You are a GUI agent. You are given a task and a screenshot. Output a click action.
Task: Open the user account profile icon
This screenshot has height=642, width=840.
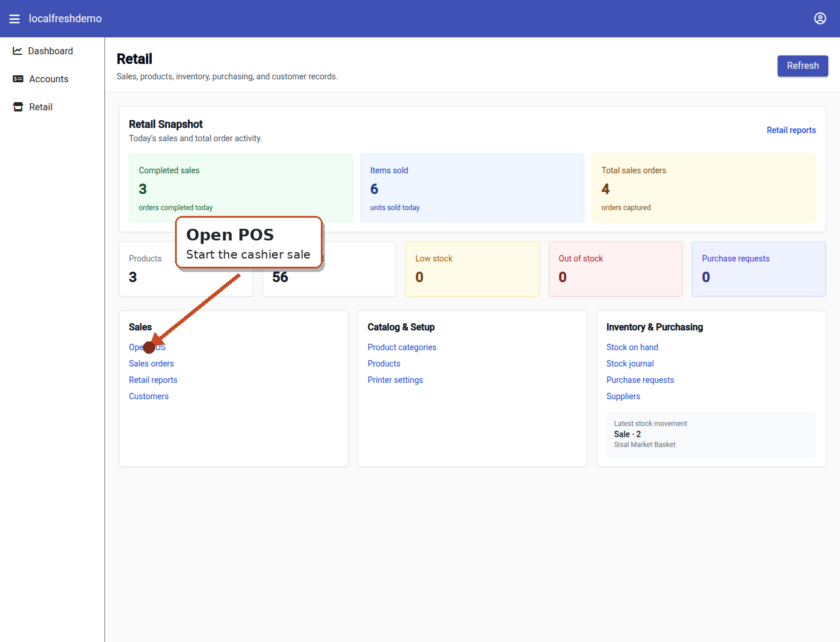coord(820,19)
